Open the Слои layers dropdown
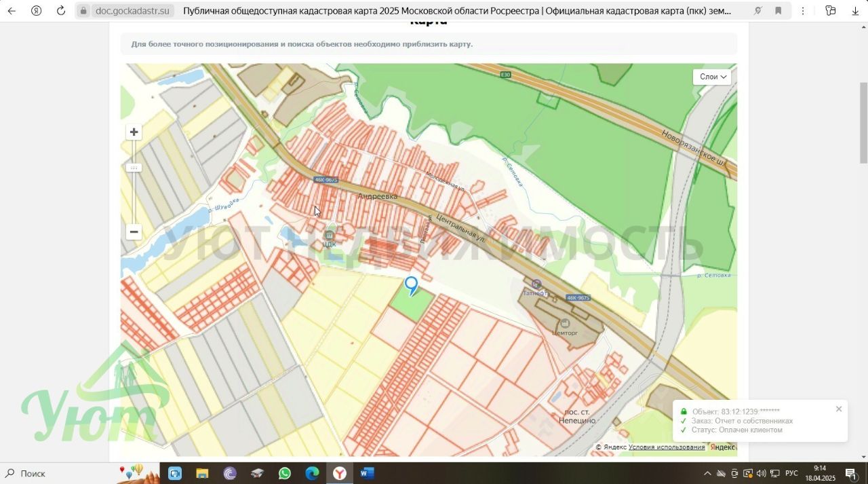This screenshot has height=484, width=868. [x=712, y=77]
